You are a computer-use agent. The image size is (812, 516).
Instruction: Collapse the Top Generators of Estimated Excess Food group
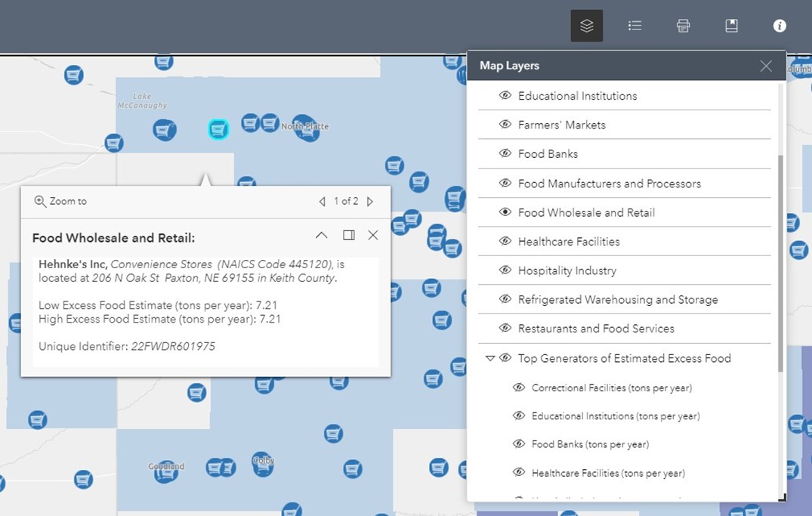(x=490, y=358)
